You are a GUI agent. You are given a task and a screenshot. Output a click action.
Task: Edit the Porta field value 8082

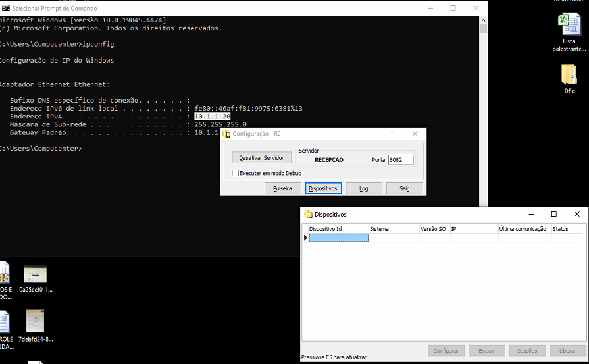click(400, 160)
